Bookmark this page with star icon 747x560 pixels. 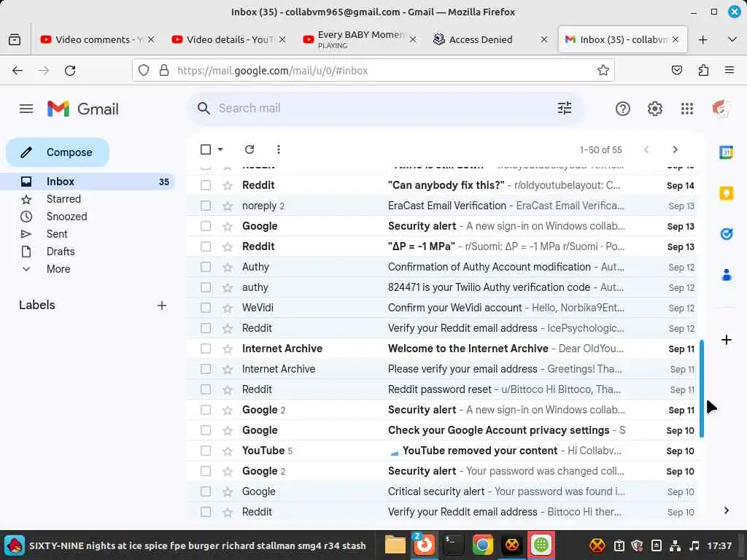coord(603,71)
